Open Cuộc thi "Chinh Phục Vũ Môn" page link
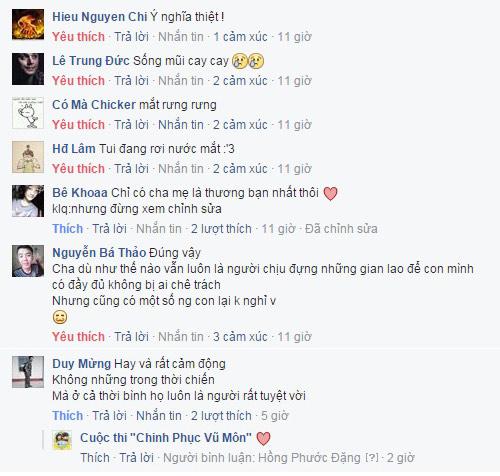Image resolution: width=500 pixels, height=476 pixels. 166,438
